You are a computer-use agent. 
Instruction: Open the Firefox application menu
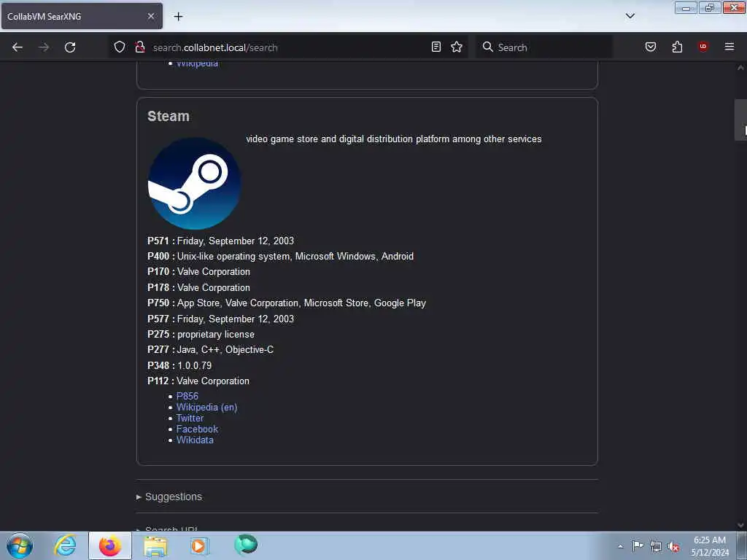729,47
